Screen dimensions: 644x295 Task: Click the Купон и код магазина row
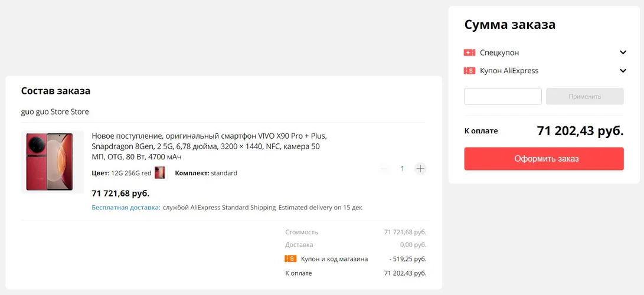click(x=334, y=258)
